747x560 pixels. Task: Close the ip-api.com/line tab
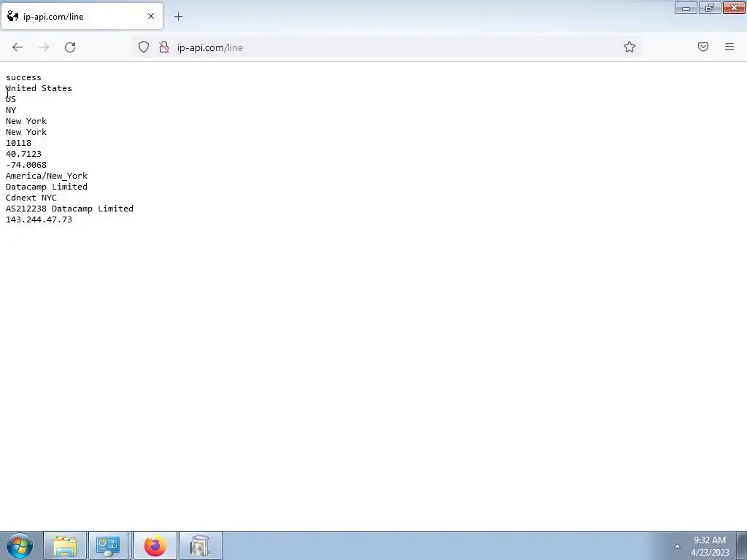coord(151,16)
